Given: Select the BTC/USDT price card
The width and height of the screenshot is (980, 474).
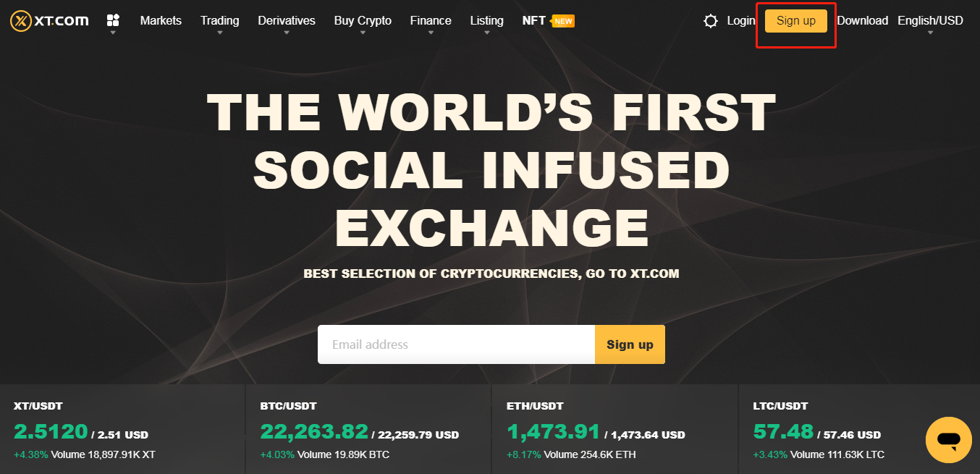Looking at the screenshot, I should pyautogui.click(x=369, y=429).
